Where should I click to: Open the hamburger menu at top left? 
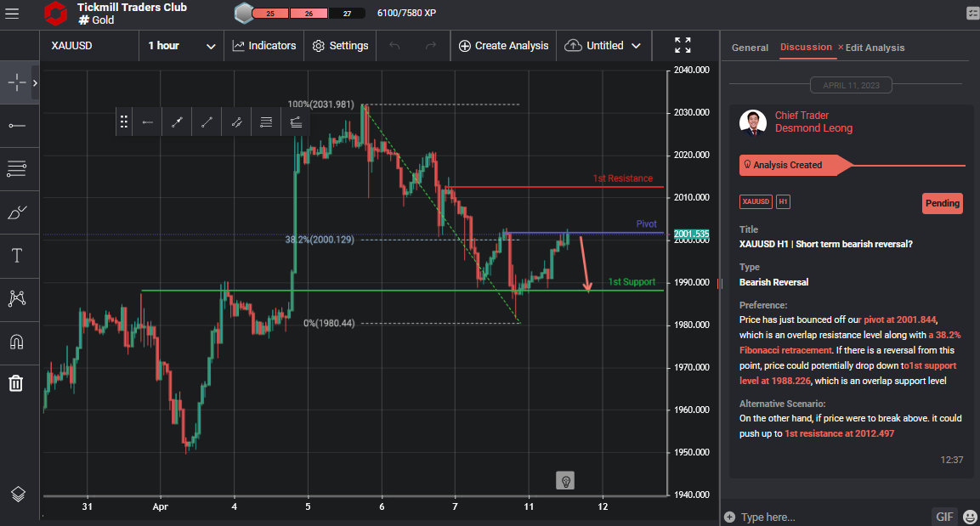pos(12,13)
